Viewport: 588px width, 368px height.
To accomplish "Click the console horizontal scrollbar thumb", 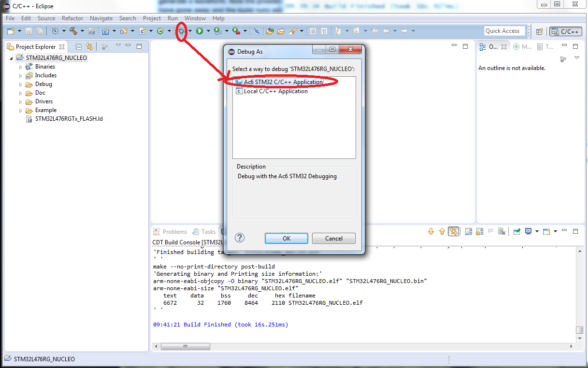I will pyautogui.click(x=186, y=346).
